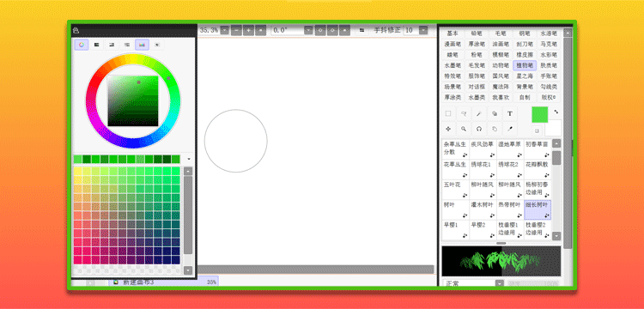Select the hand pan tool
644x309 pixels.
coord(495,129)
